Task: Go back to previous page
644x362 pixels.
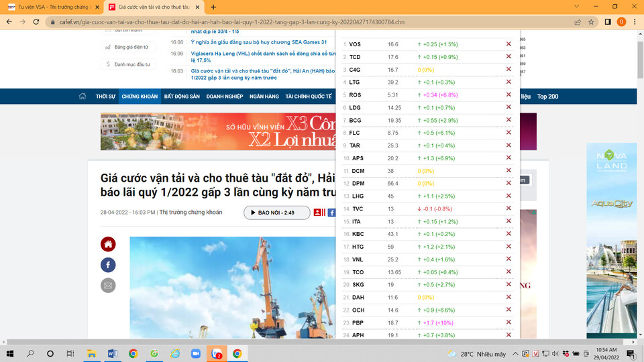Action: [x=9, y=21]
